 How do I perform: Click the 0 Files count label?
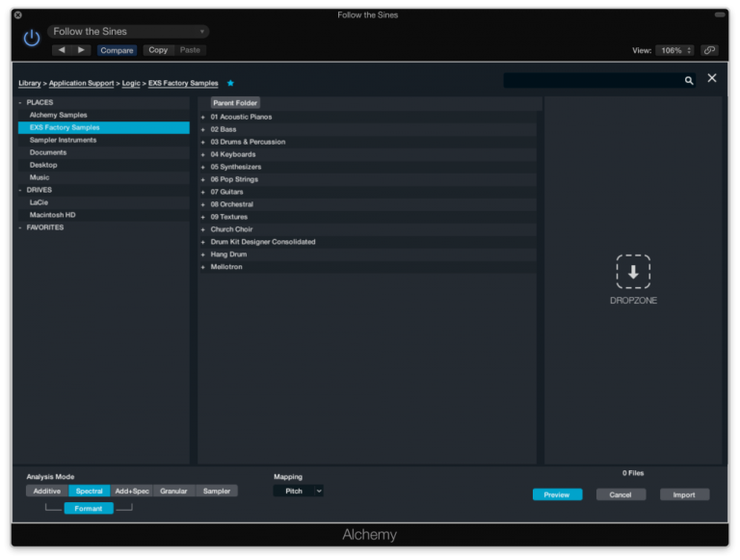pyautogui.click(x=633, y=473)
